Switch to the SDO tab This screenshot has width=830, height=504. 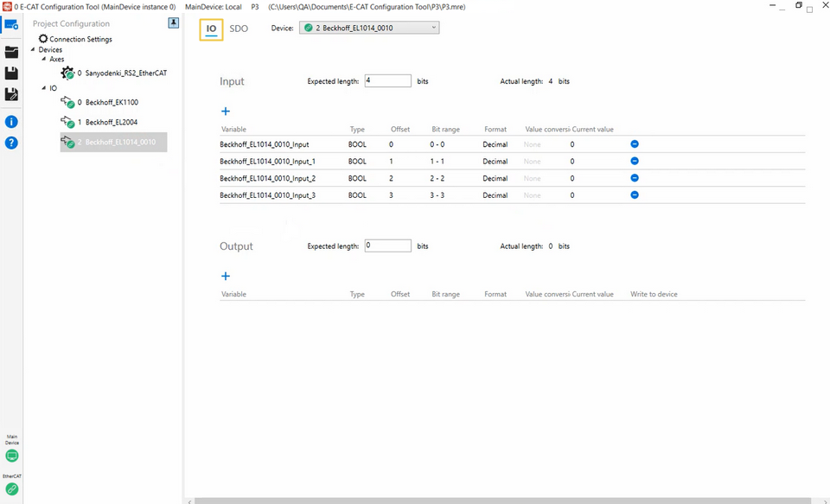pos(239,29)
